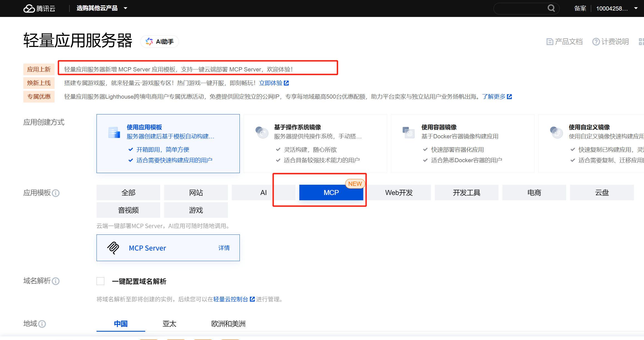Open 计费说明 billing info link
644x340 pixels.
click(611, 42)
